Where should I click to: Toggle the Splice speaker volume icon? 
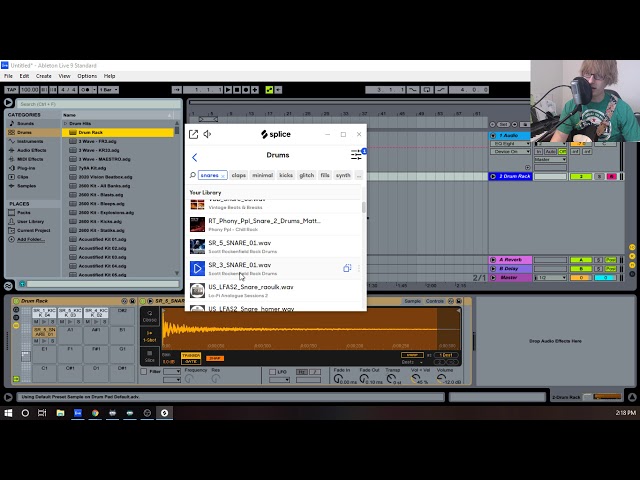coord(207,134)
